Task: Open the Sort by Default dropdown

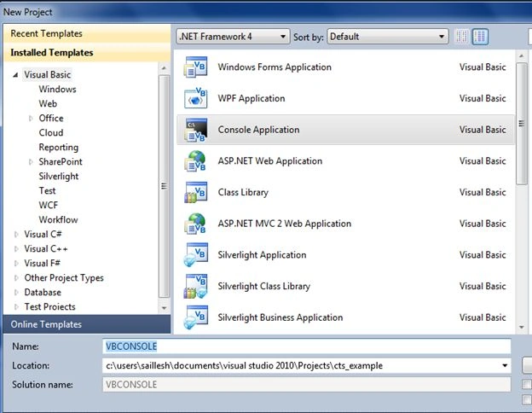Action: click(387, 37)
